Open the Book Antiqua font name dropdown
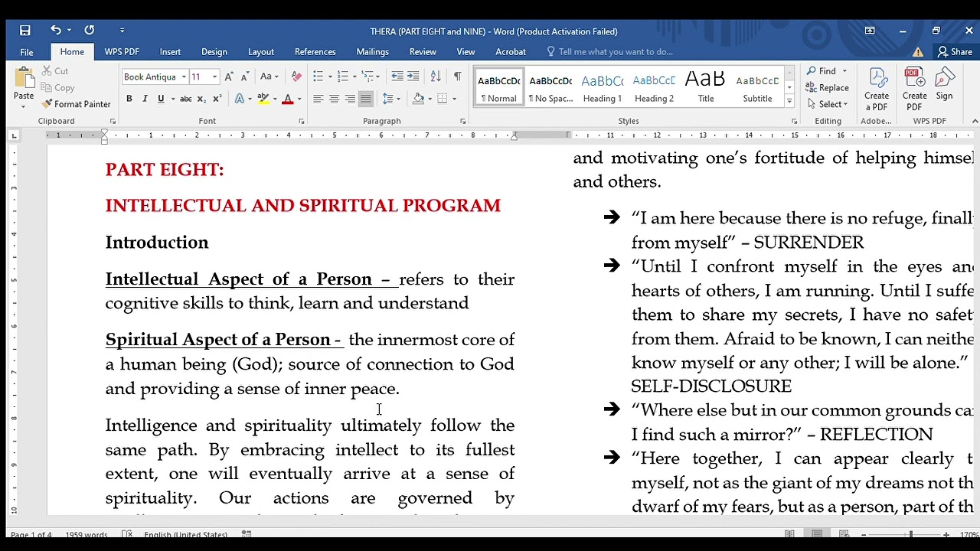The height and width of the screenshot is (551, 980). click(x=184, y=77)
